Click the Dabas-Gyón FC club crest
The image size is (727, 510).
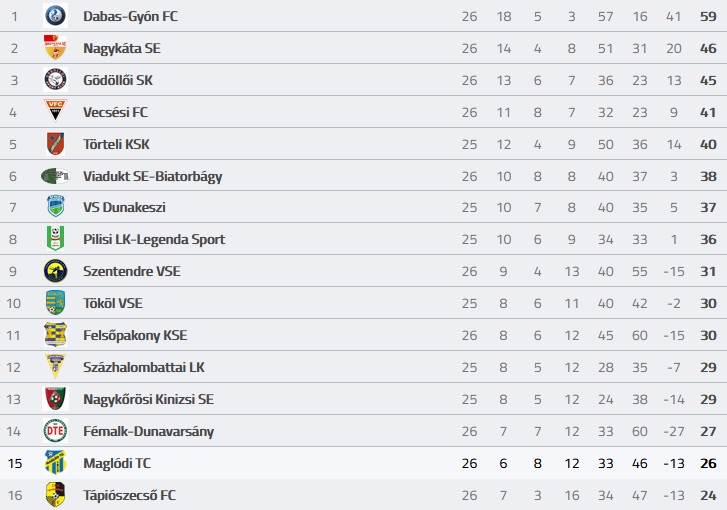tap(55, 16)
